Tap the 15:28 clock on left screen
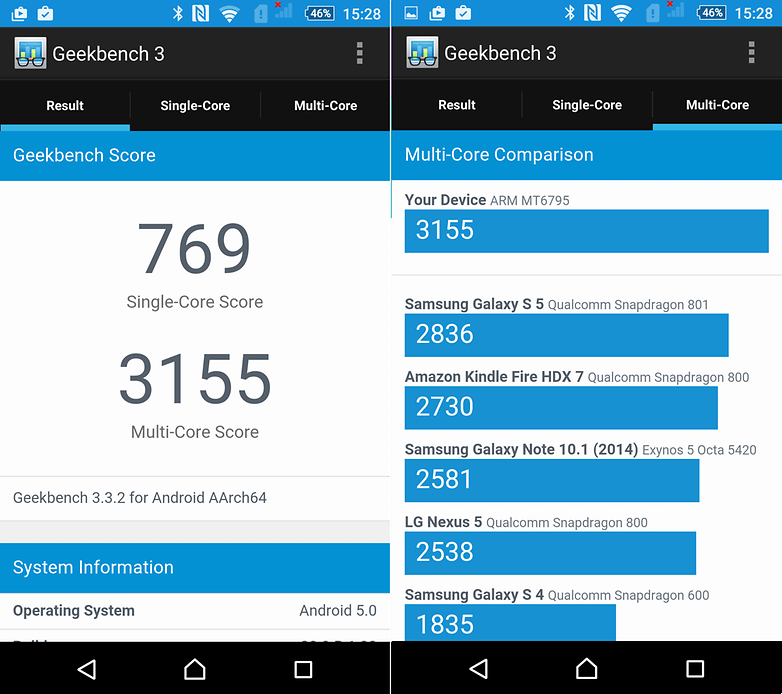The image size is (782, 694). click(x=362, y=14)
